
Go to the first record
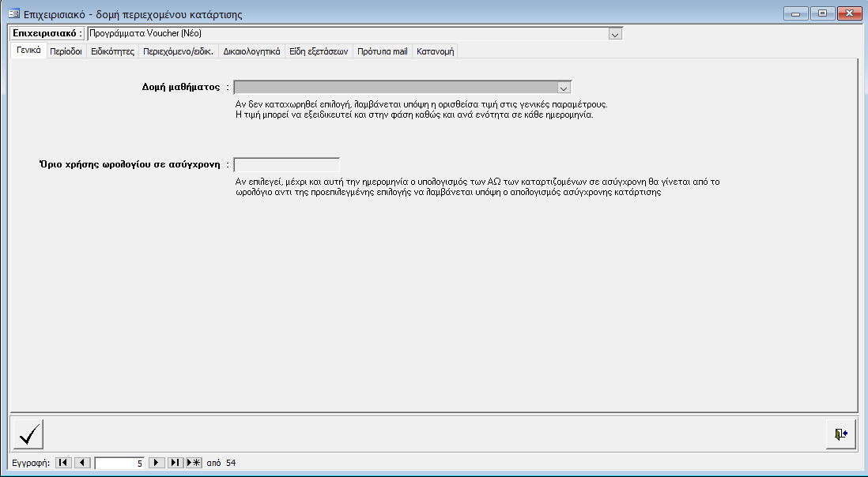63,463
